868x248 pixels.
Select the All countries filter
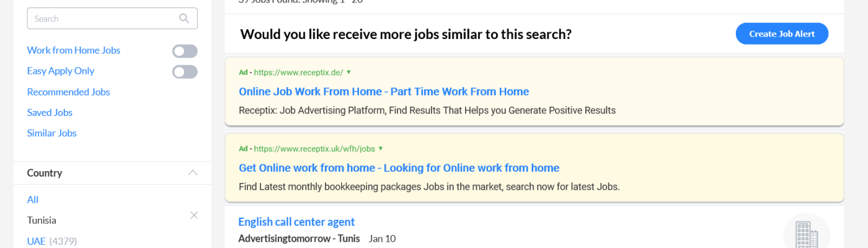pos(33,199)
